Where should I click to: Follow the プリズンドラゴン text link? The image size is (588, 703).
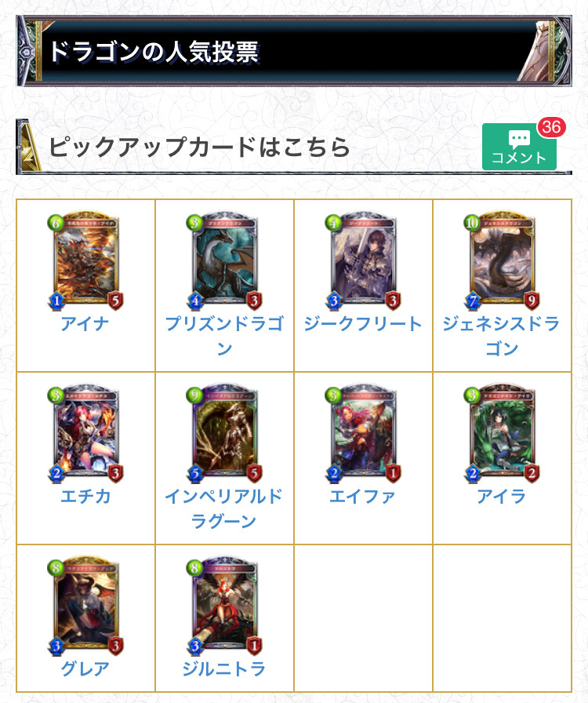pyautogui.click(x=224, y=336)
